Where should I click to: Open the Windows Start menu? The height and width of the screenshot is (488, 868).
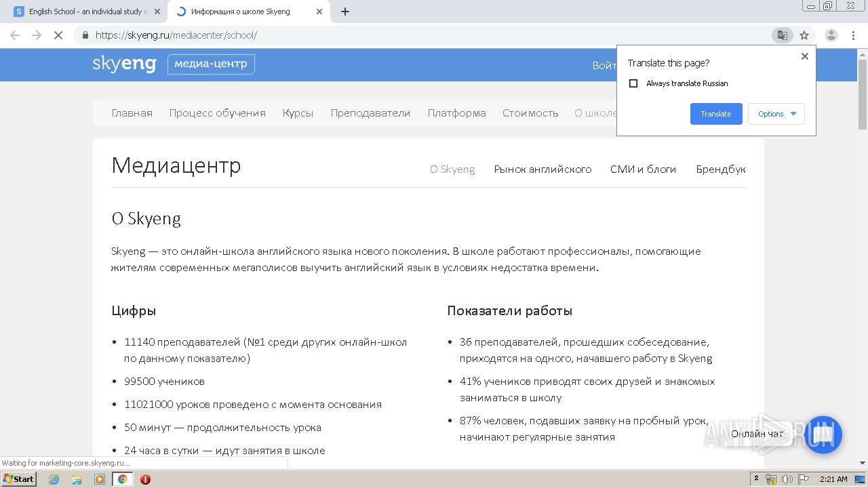[19, 479]
